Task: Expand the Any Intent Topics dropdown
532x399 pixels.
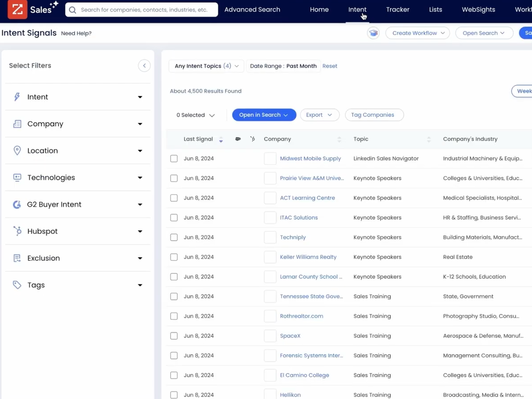Action: click(x=206, y=65)
